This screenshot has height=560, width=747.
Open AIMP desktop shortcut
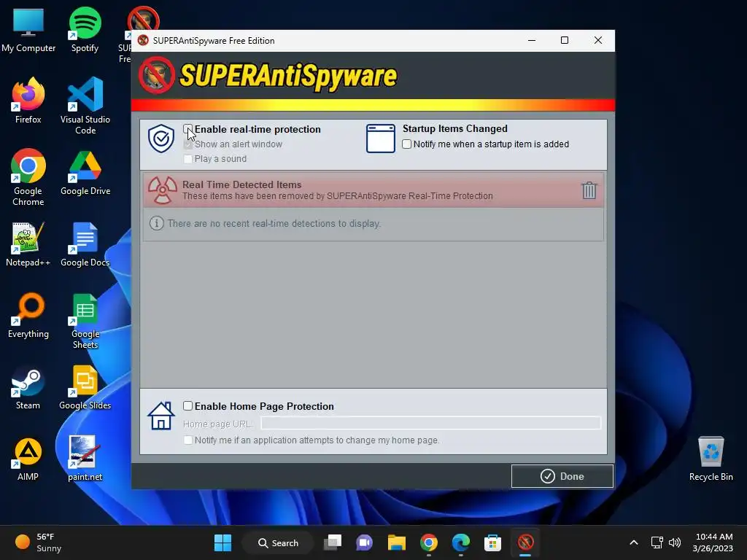click(28, 458)
